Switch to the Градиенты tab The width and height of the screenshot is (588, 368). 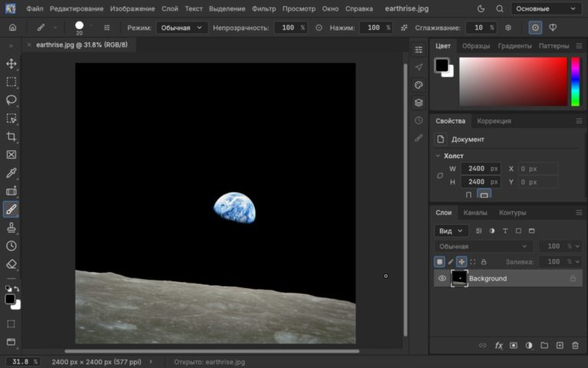click(x=514, y=46)
